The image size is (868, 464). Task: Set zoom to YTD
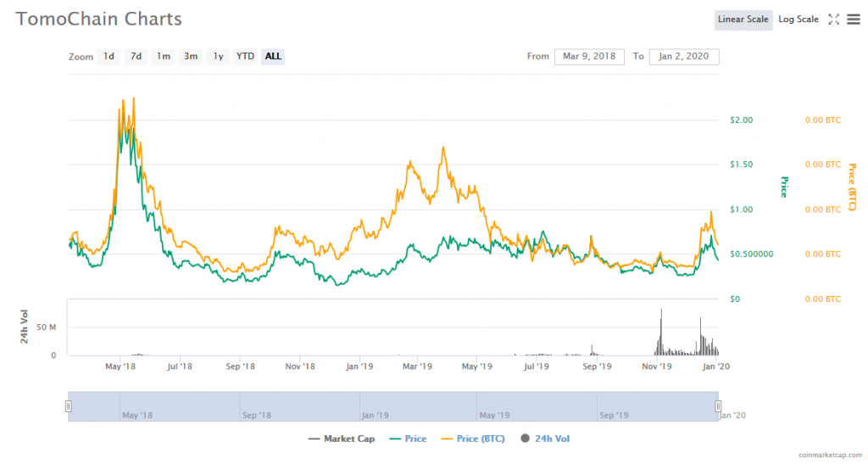pos(245,57)
